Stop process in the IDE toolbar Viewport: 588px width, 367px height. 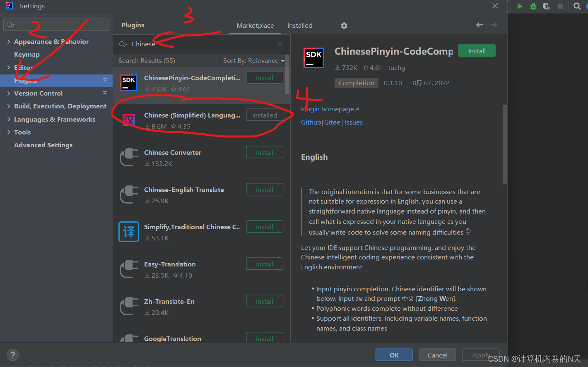coord(560,6)
